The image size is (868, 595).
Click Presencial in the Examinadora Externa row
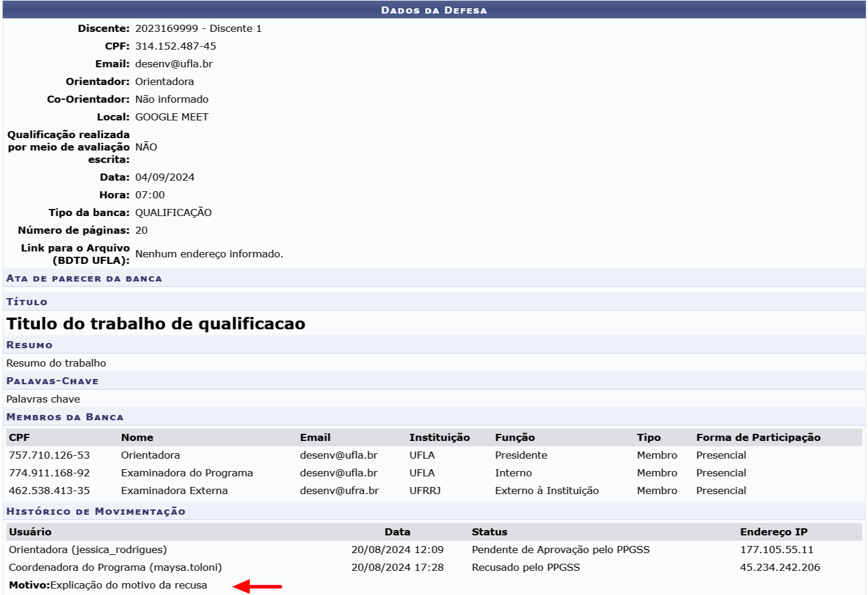[x=721, y=491]
